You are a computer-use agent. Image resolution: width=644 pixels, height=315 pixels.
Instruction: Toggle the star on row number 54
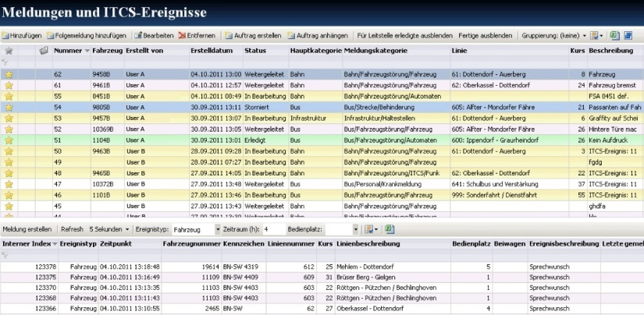click(x=9, y=108)
